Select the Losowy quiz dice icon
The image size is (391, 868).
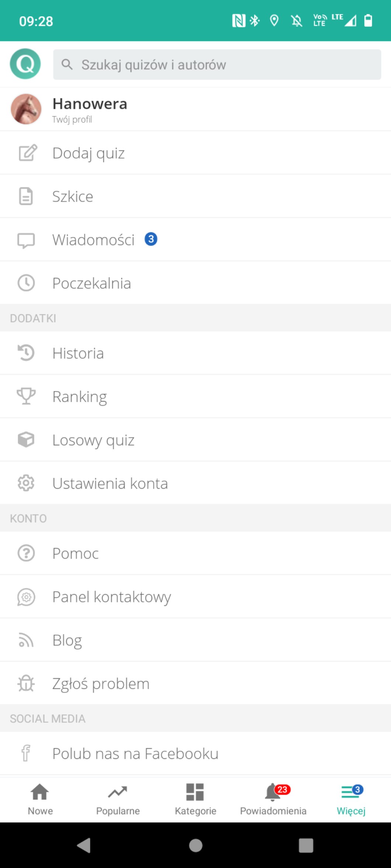(26, 440)
